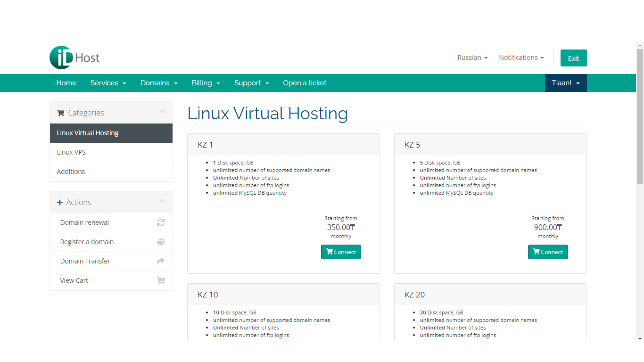644x362 pixels.
Task: Click the Exit button
Action: coord(574,58)
